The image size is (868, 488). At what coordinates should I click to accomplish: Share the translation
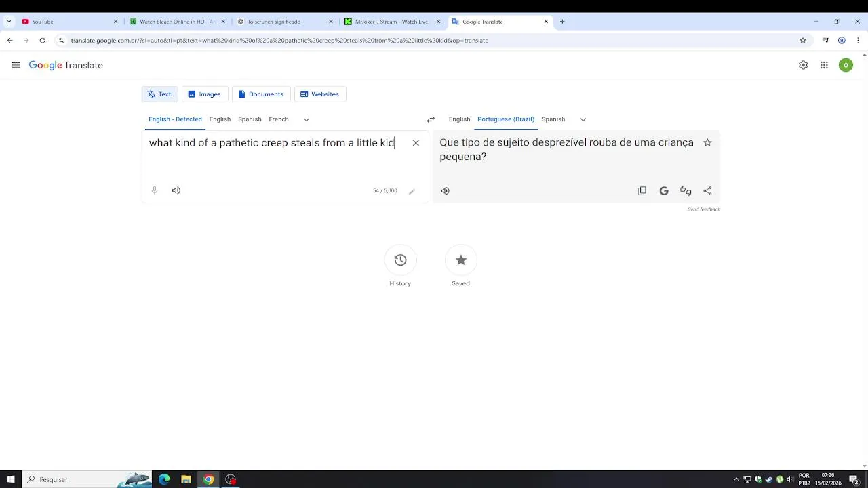[707, 191]
